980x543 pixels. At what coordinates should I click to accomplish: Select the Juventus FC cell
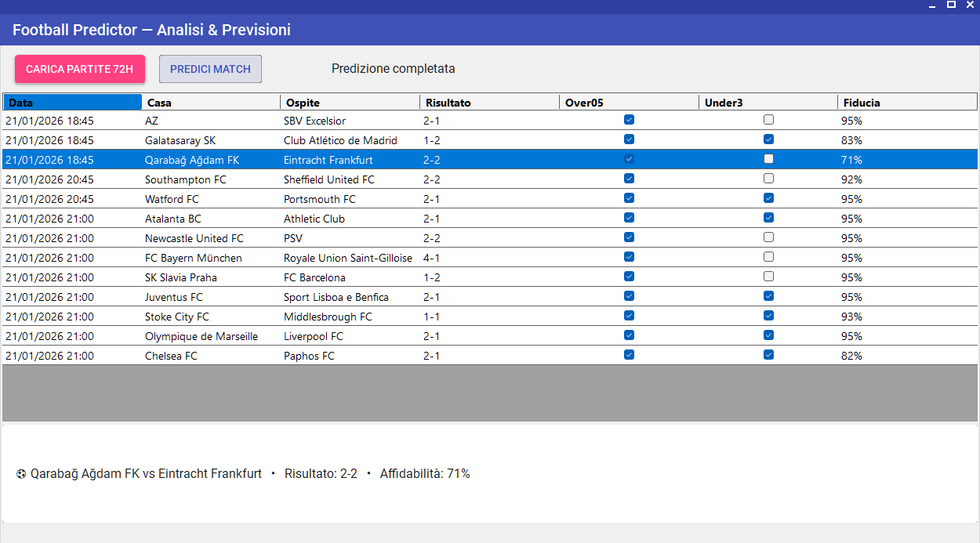[x=211, y=297]
